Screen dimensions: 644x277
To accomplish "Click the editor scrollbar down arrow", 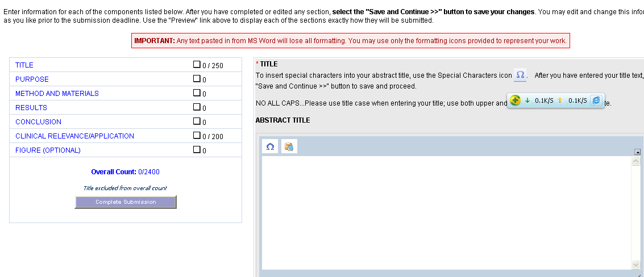I will pos(636,265).
